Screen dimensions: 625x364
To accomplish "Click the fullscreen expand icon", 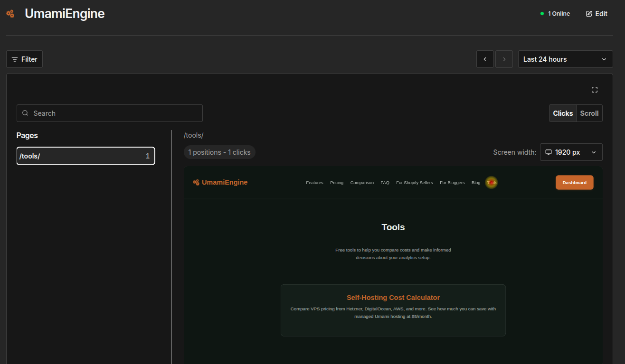I will tap(594, 90).
